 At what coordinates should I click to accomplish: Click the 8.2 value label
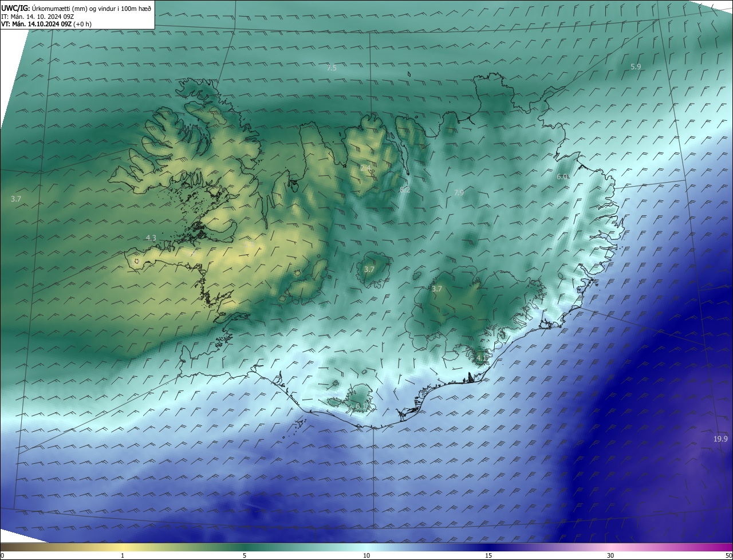coord(405,190)
